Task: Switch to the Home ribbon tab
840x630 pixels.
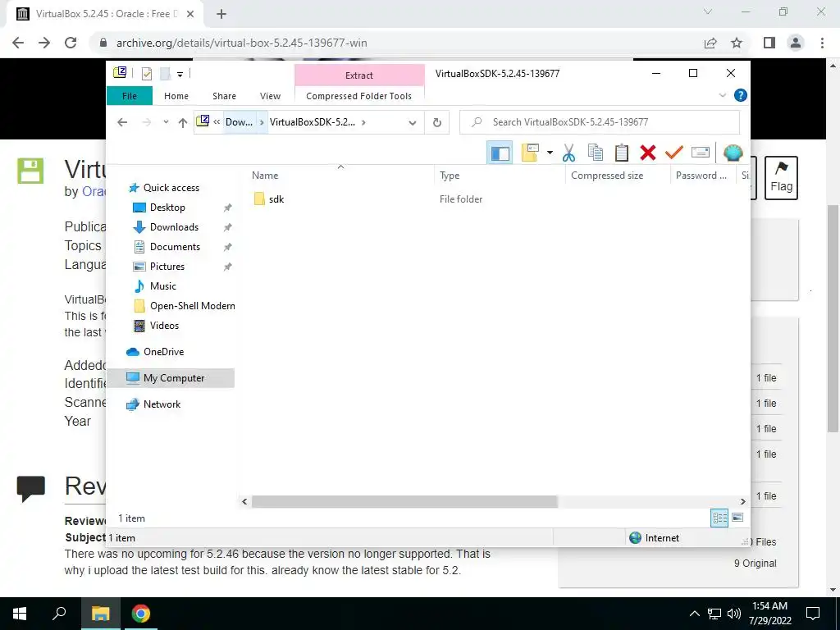Action: point(176,96)
